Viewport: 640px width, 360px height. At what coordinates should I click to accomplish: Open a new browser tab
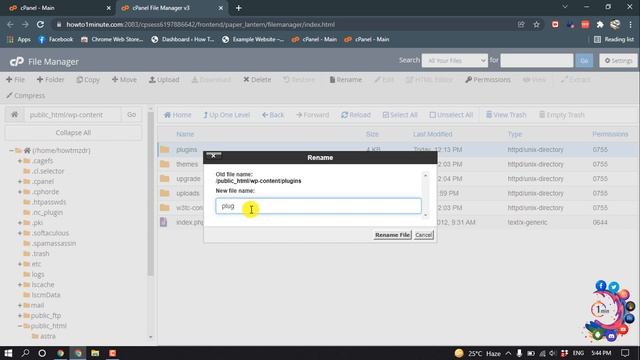point(239,8)
